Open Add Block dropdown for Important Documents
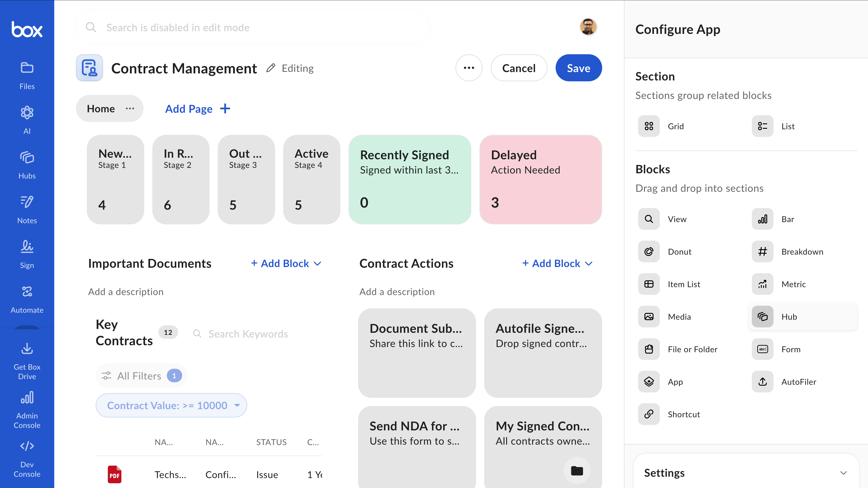Viewport: 868px width, 488px height. pos(286,263)
